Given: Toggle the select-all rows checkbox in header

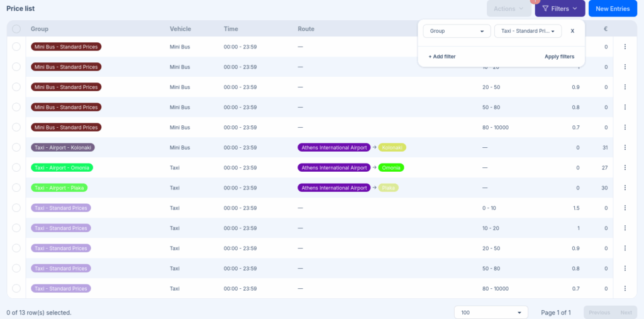Looking at the screenshot, I should click(16, 29).
